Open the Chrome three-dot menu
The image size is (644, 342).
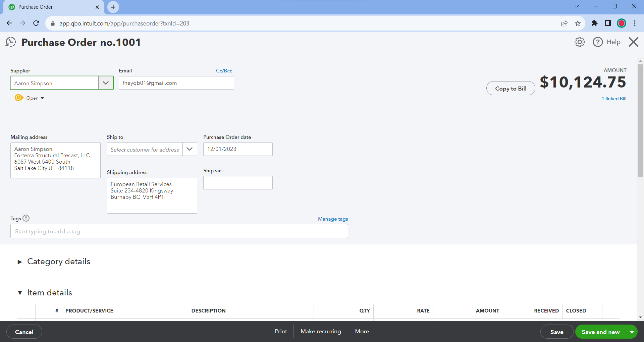[635, 23]
